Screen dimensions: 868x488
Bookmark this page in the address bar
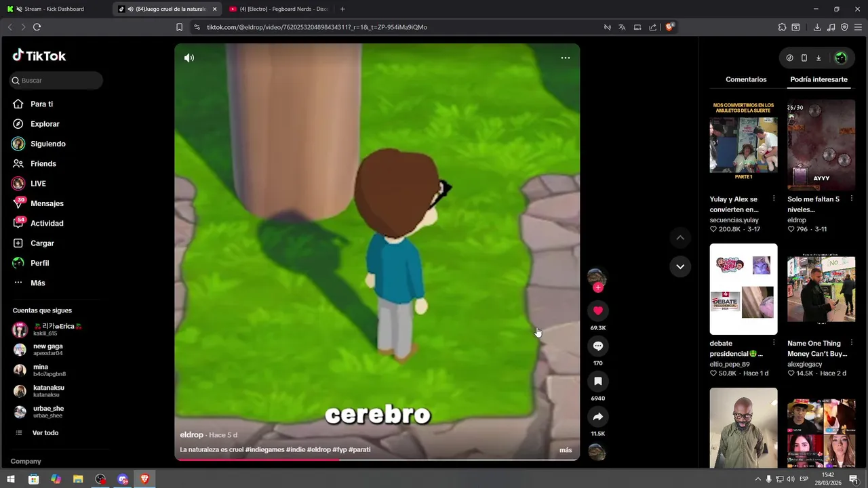[x=179, y=27]
